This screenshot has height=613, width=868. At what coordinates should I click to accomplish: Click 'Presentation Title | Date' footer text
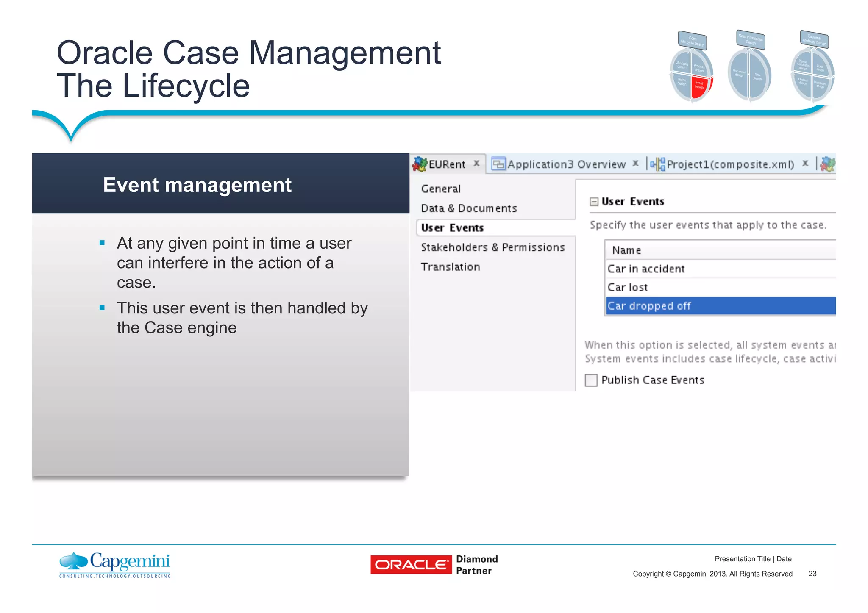[x=753, y=559]
